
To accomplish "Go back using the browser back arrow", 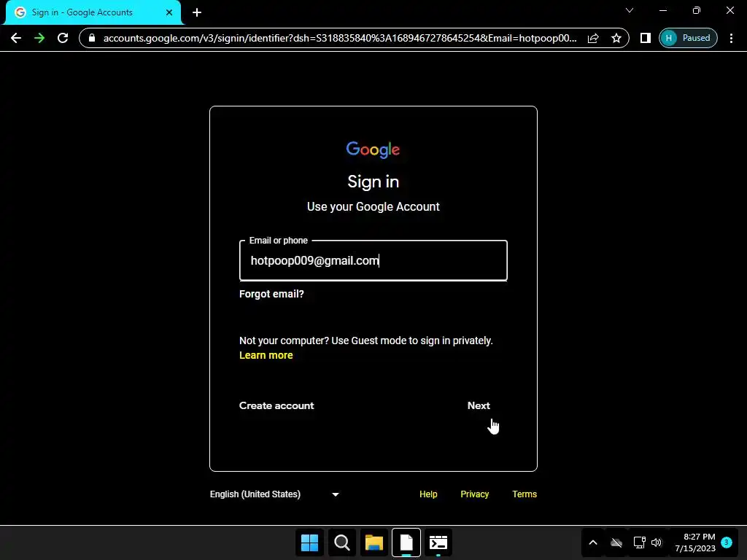I will [16, 38].
